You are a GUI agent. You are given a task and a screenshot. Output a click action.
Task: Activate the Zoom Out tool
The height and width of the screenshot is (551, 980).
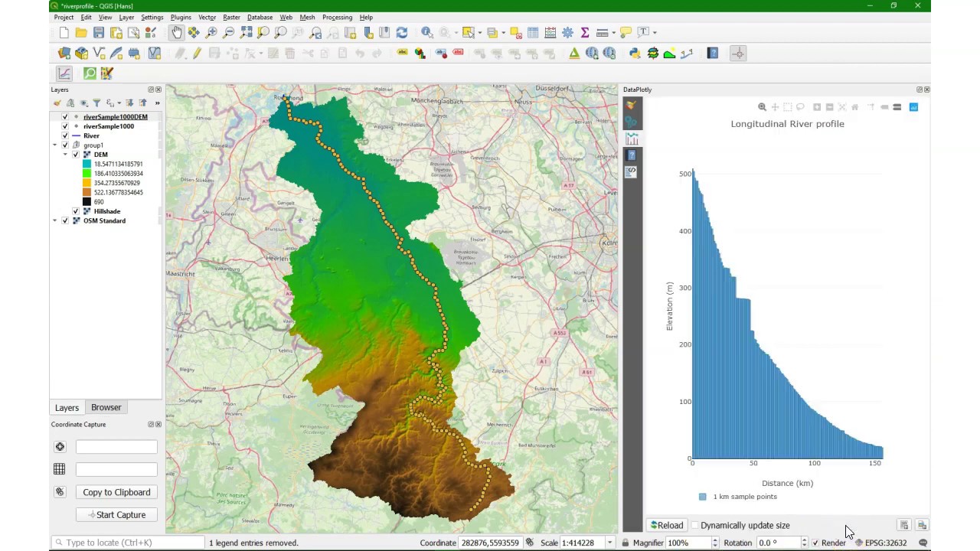(x=228, y=32)
